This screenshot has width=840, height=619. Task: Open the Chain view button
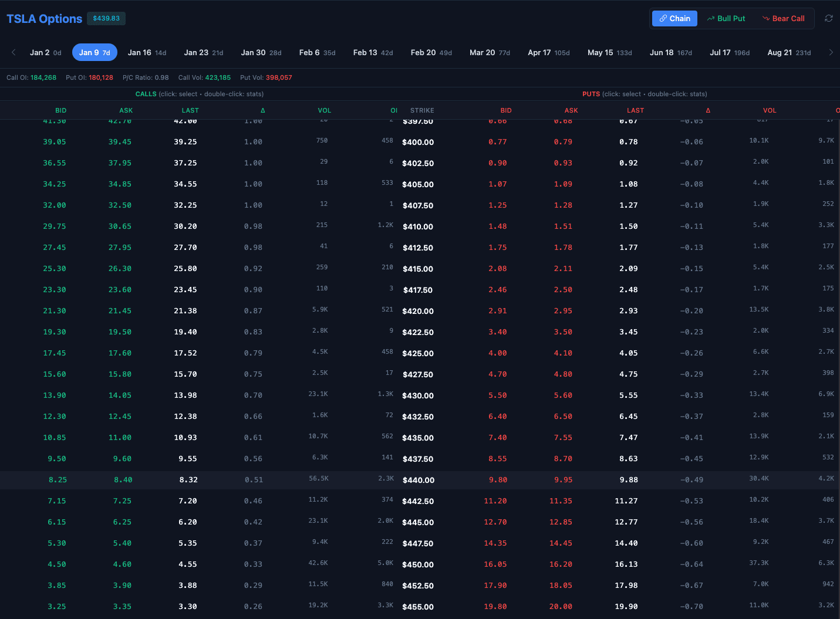[674, 18]
